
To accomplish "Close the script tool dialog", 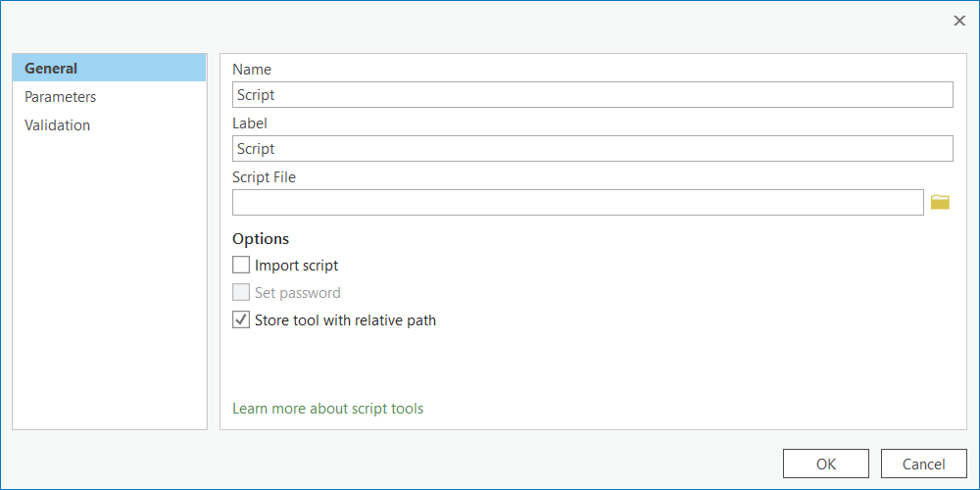I will pyautogui.click(x=959, y=21).
